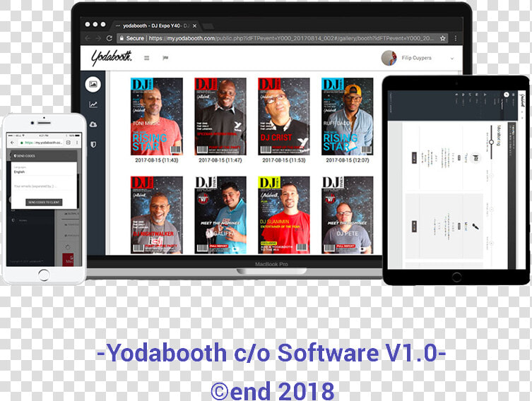The image size is (532, 401).
Task: Click the Send Codes to Client button
Action: 44,202
